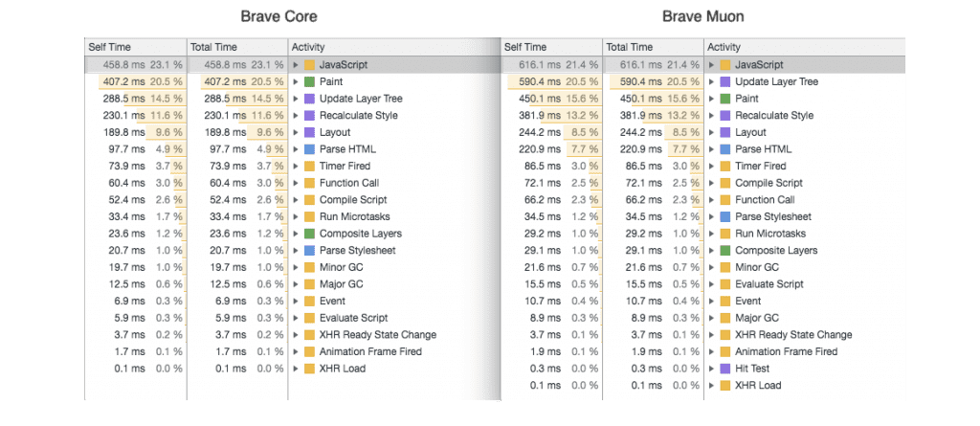This screenshot has height=426, width=980.
Task: Click the green Paint color square in Brave Core
Action: pyautogui.click(x=309, y=82)
